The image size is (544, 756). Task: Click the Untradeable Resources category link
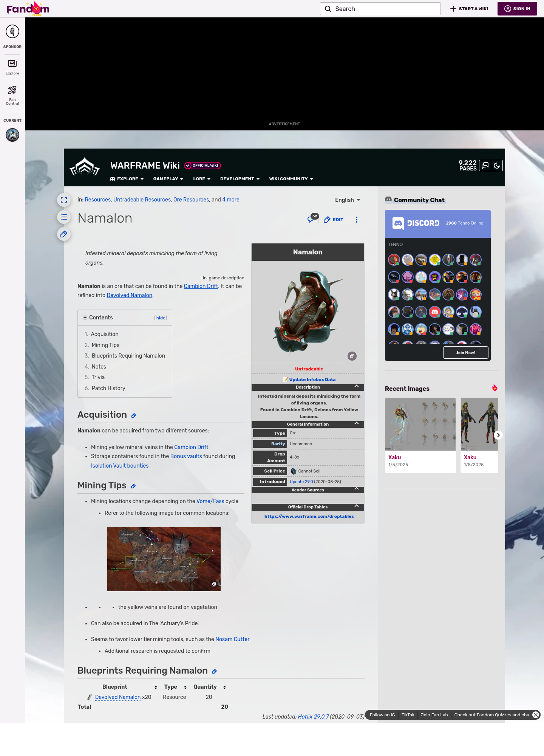[142, 200]
